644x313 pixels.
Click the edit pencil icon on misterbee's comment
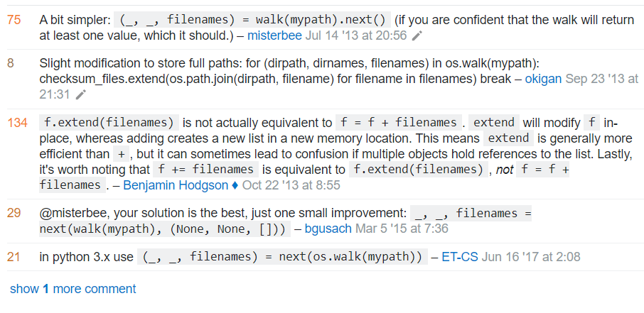(x=417, y=35)
